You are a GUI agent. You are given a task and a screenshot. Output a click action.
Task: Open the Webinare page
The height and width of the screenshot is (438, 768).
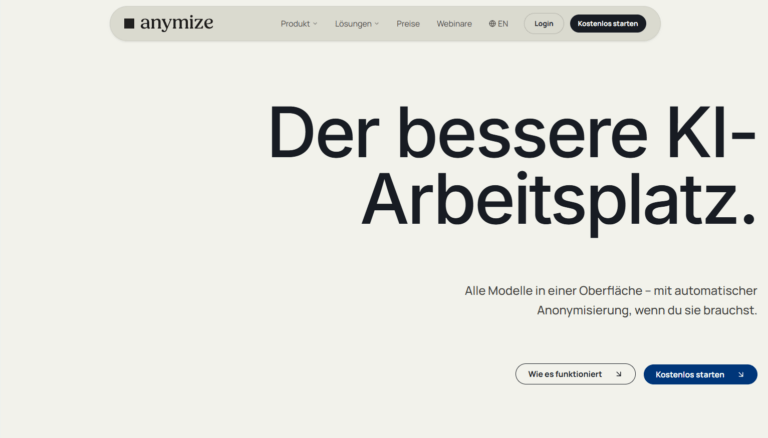454,24
